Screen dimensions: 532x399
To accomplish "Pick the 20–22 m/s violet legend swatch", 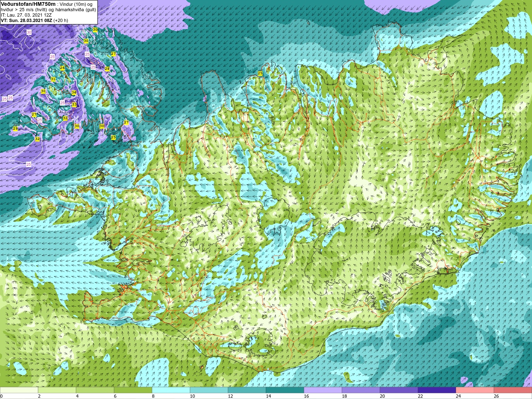I will click(399, 390).
